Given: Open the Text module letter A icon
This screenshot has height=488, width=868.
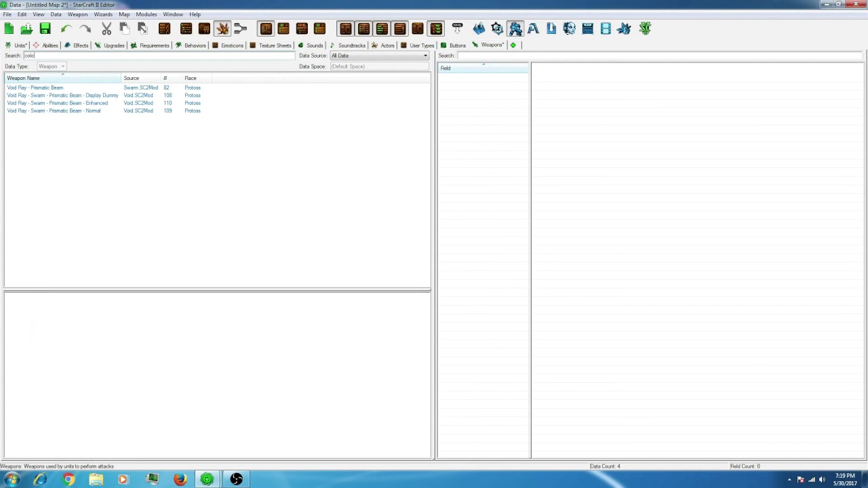Looking at the screenshot, I should [x=533, y=28].
